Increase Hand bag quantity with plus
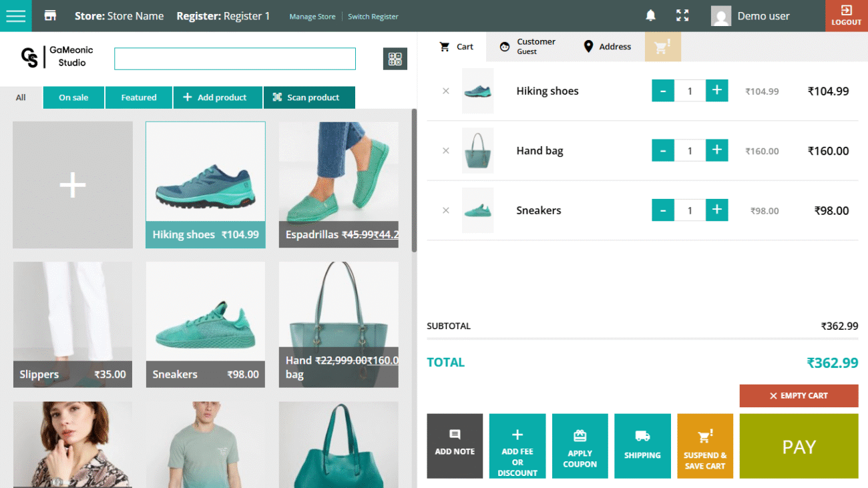Image resolution: width=868 pixels, height=488 pixels. (716, 151)
